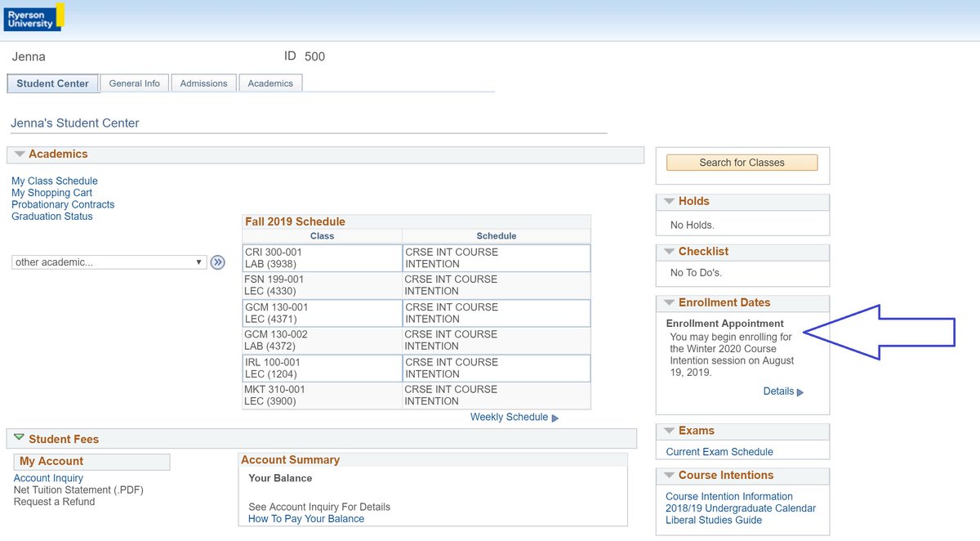Click Net Tuition Statement (.PDF) text
The image size is (980, 541).
78,490
